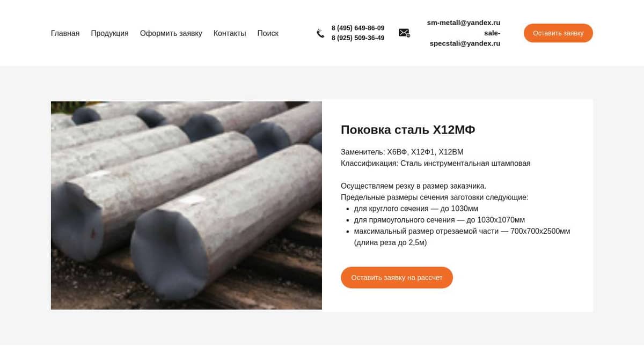Click the envelope email icon
644x362 pixels.
[404, 33]
